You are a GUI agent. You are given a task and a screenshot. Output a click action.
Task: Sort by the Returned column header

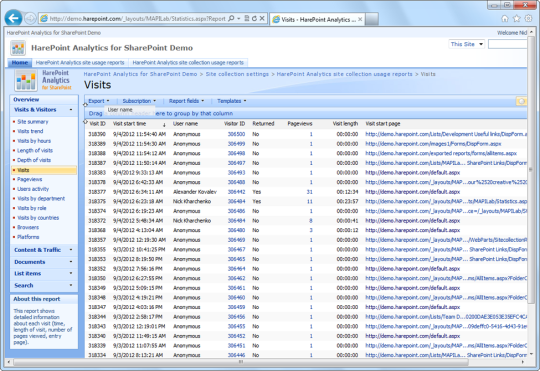point(263,124)
